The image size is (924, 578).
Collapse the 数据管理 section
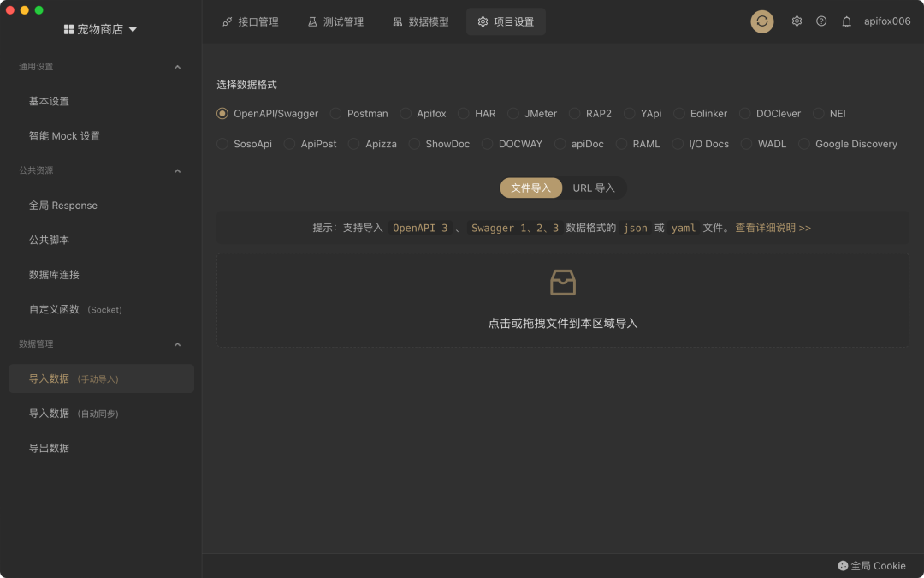[x=177, y=344]
